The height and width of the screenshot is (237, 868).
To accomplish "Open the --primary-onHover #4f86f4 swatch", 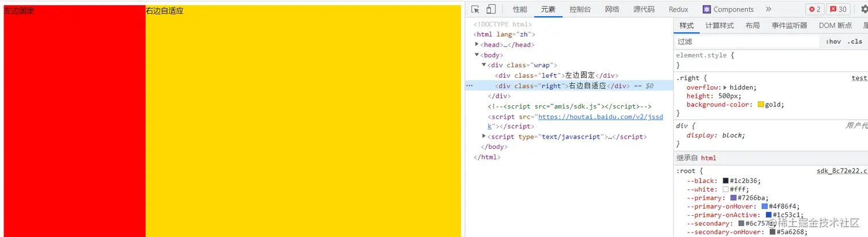I will (765, 207).
